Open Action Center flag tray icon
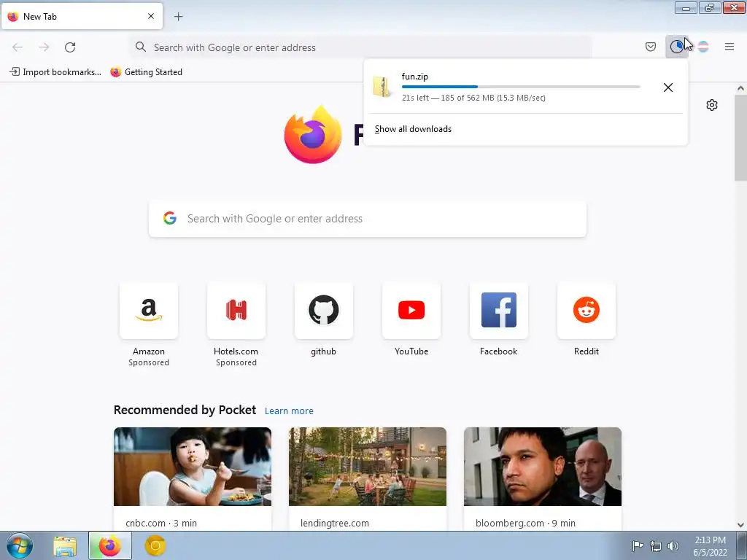The image size is (747, 560). click(x=638, y=545)
